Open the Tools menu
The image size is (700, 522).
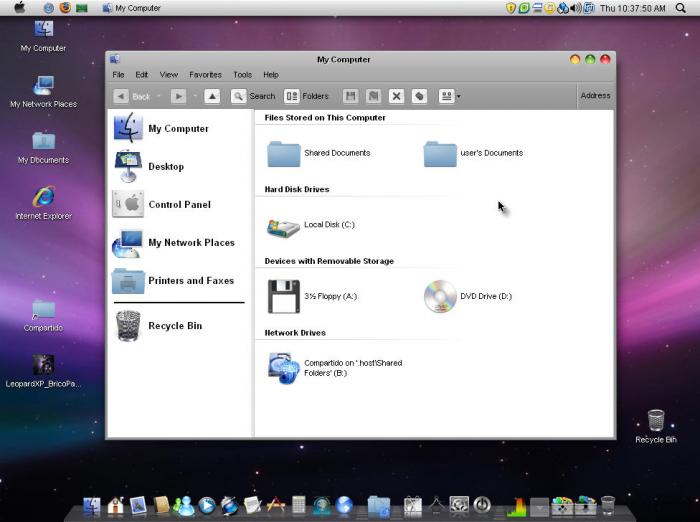click(242, 75)
